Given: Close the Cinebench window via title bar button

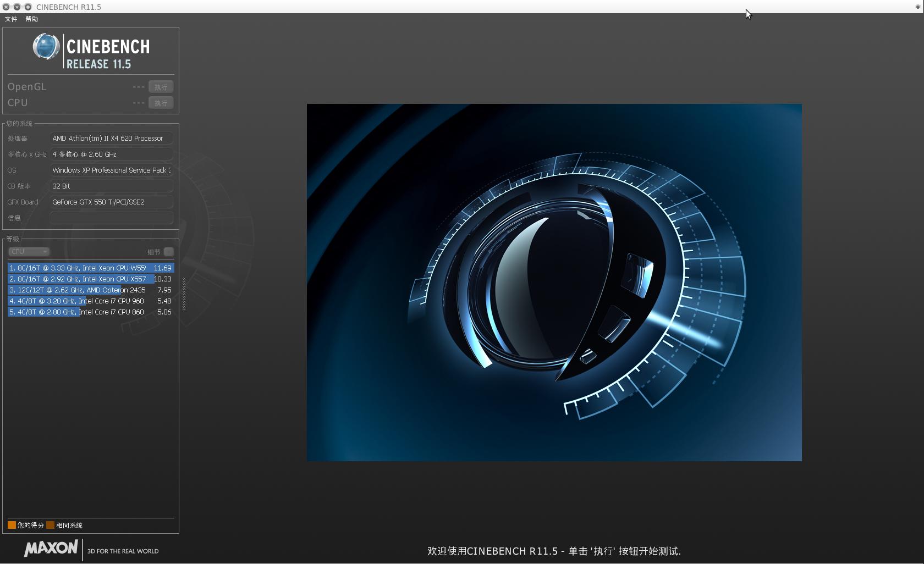Looking at the screenshot, I should pos(6,7).
